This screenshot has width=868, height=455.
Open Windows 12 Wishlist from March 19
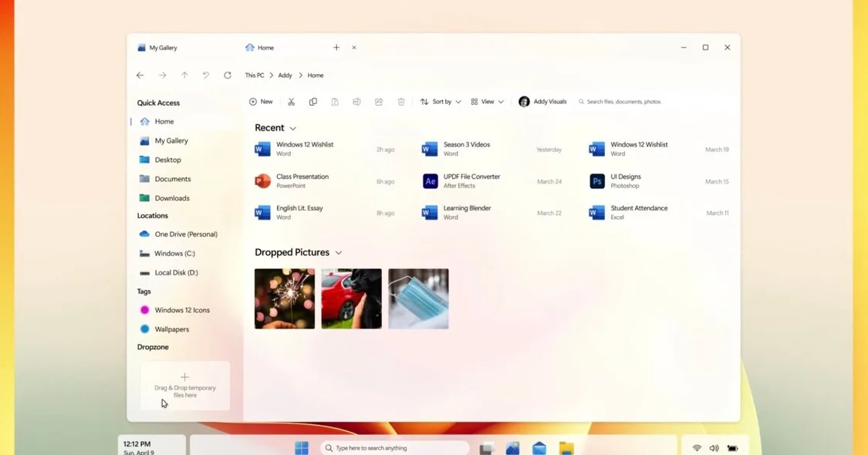coord(659,149)
